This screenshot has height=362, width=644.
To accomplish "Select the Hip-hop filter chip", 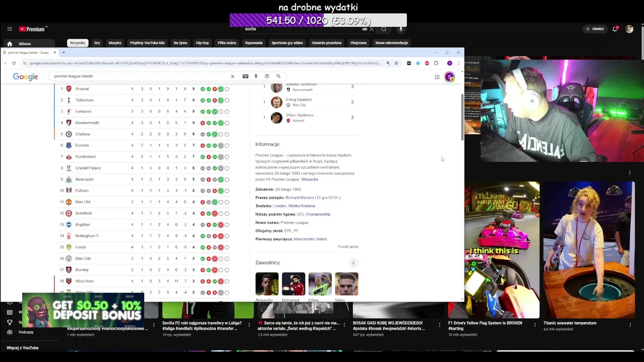I will pyautogui.click(x=202, y=43).
